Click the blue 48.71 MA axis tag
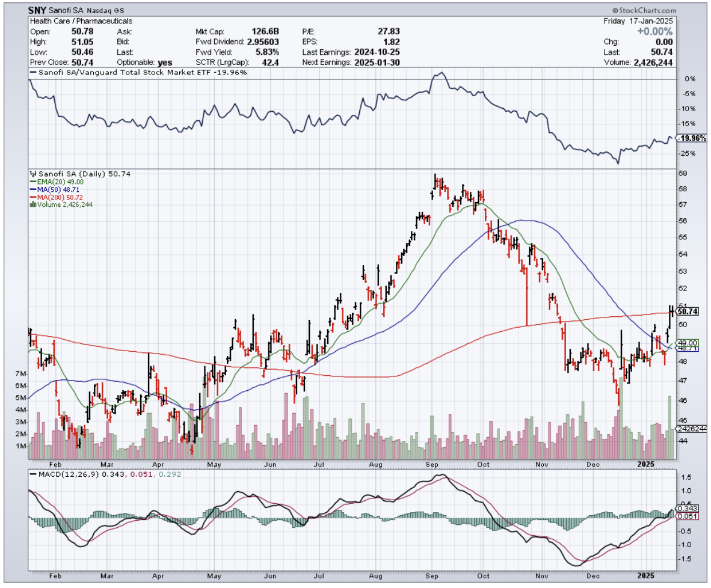Screen dimensions: 711x588 687,348
